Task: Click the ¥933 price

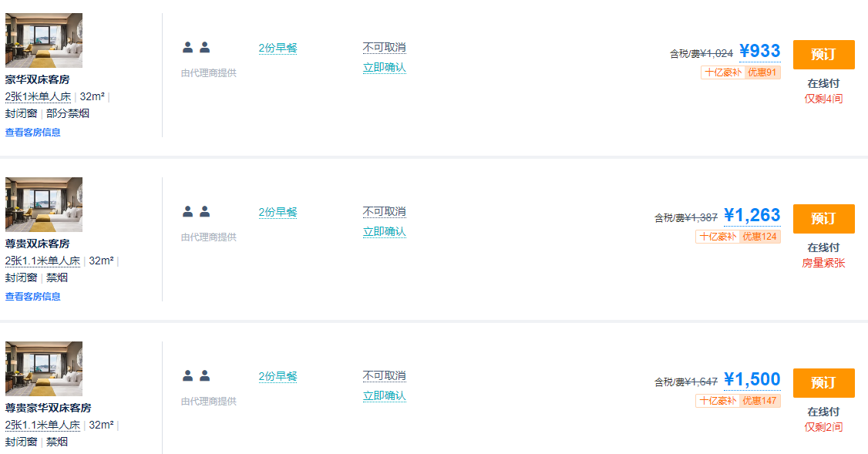Action: click(x=759, y=52)
